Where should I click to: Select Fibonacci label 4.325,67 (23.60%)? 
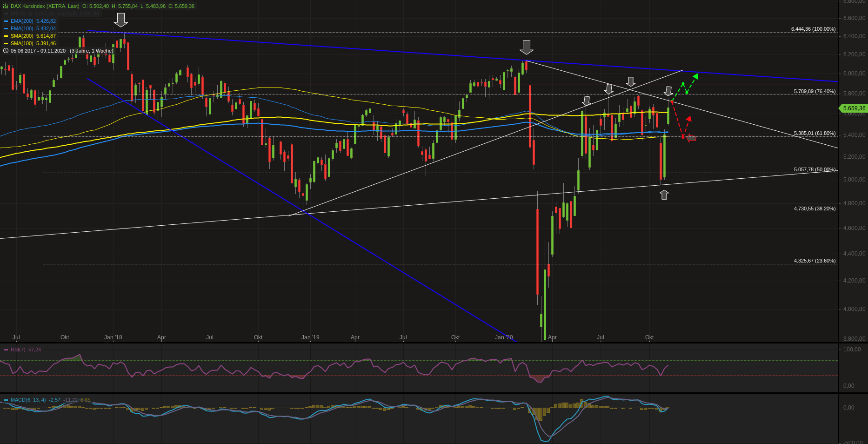pyautogui.click(x=815, y=261)
